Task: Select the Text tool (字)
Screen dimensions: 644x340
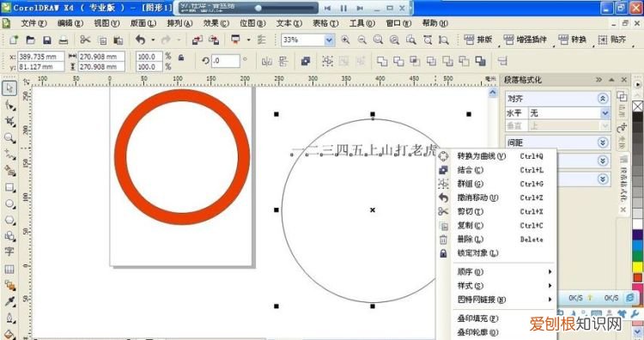Action: (9, 252)
